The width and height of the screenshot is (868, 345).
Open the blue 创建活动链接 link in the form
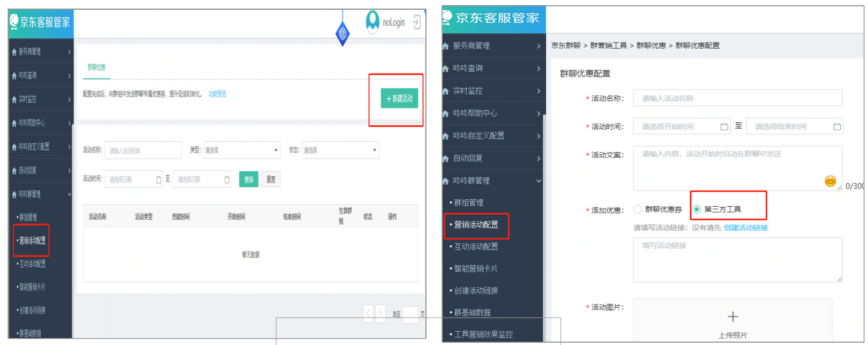pos(746,228)
